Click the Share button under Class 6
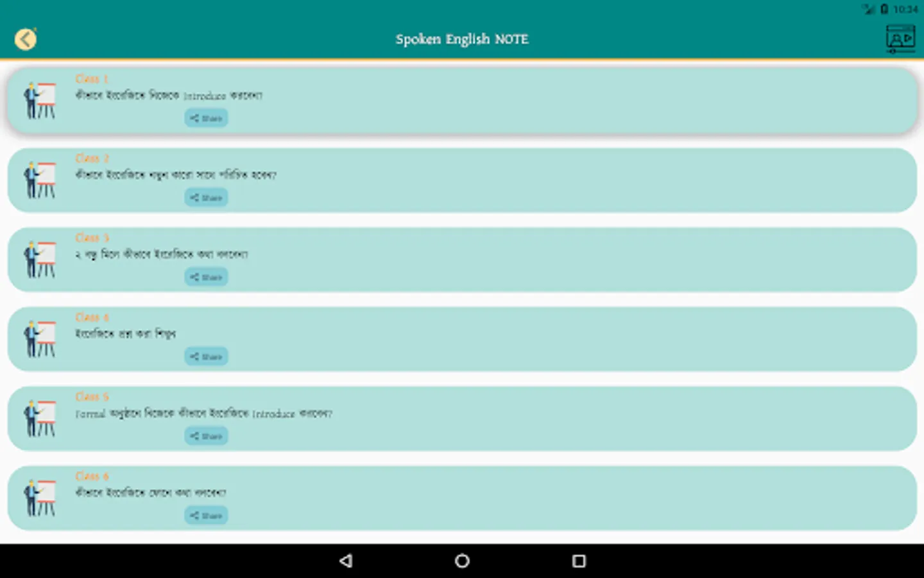Viewport: 924px width, 578px height. click(x=205, y=514)
